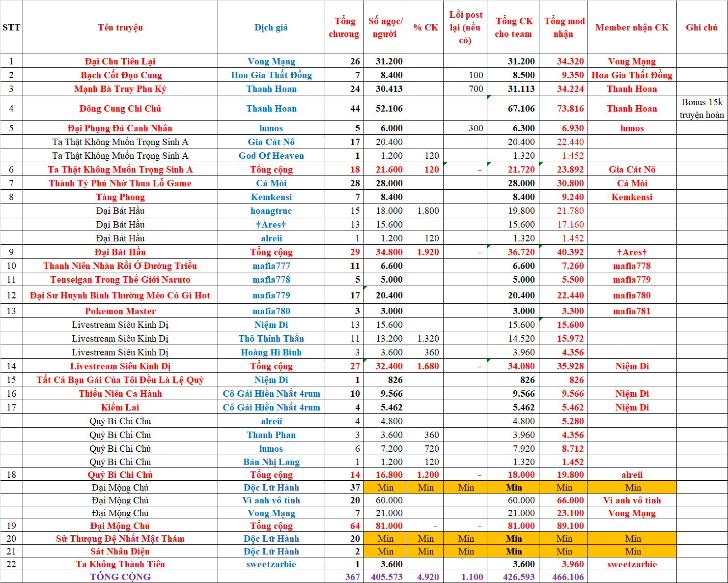Click the "Thỏ Thình Thần" translator cell
Viewport: 728px width, 583px height.
271,339
